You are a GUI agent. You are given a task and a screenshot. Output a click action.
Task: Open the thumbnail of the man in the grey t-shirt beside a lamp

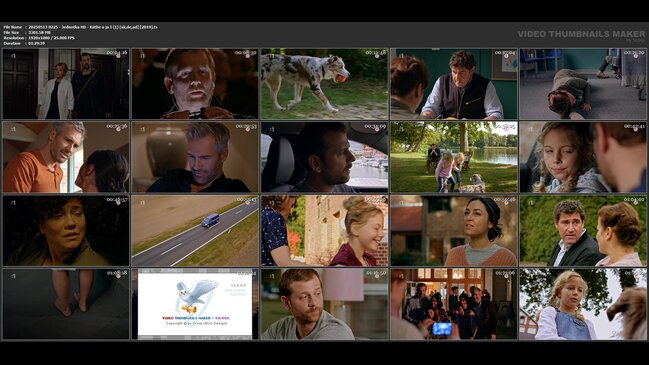click(x=324, y=304)
